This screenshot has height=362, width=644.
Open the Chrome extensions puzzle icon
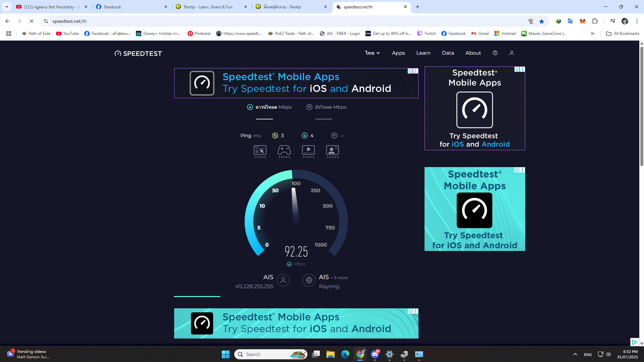tap(595, 21)
